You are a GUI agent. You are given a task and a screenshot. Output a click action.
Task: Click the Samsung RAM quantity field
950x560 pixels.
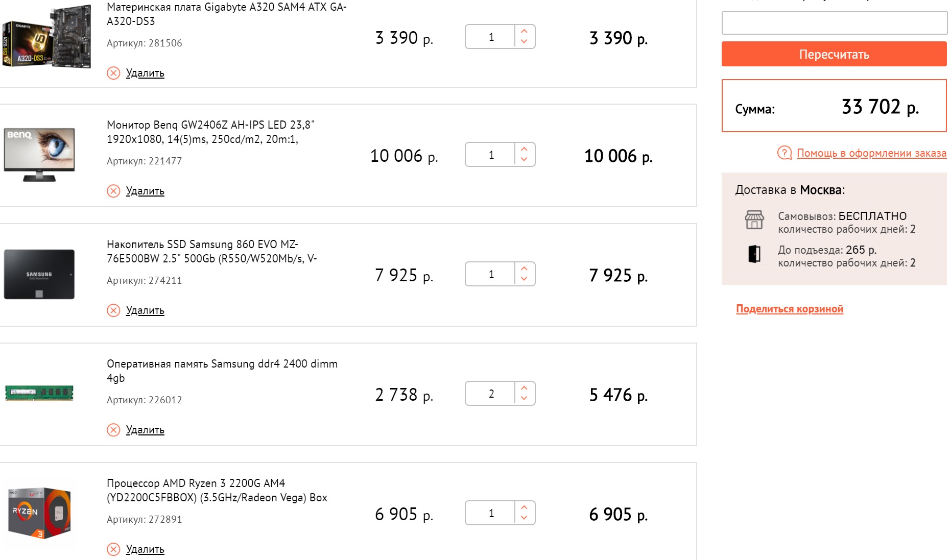(491, 394)
